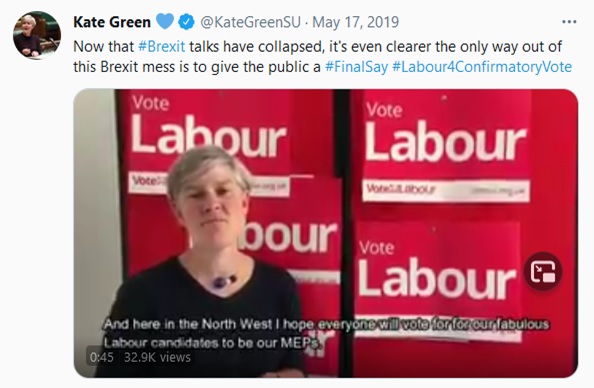Visit the @KateGreenSU handle link
The width and height of the screenshot is (594, 388).
250,22
